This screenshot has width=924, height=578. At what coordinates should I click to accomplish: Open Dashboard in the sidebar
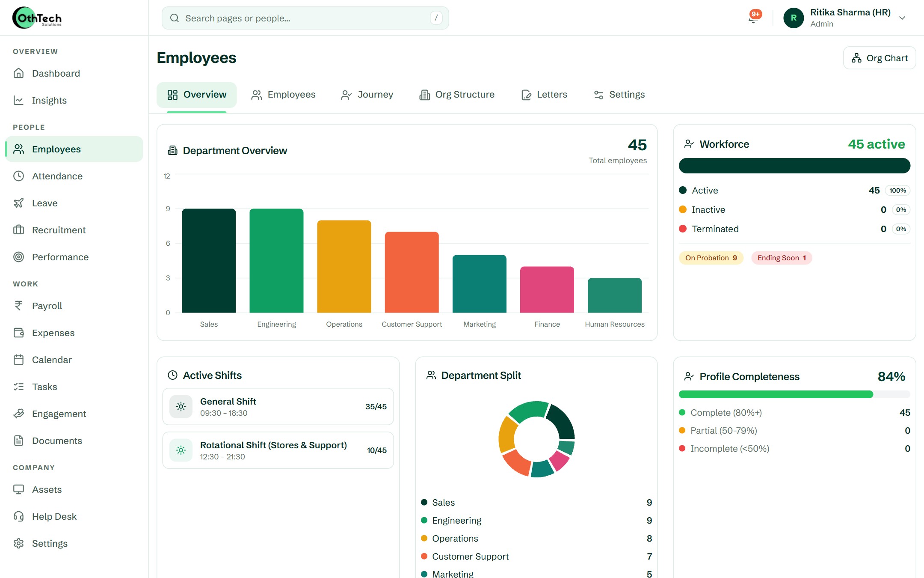click(74, 73)
